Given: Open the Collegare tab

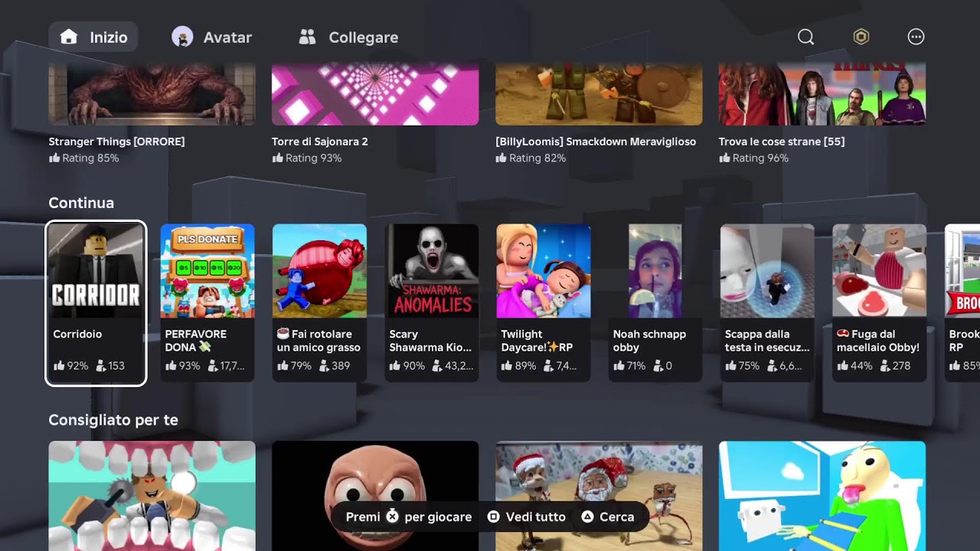Looking at the screenshot, I should [348, 37].
